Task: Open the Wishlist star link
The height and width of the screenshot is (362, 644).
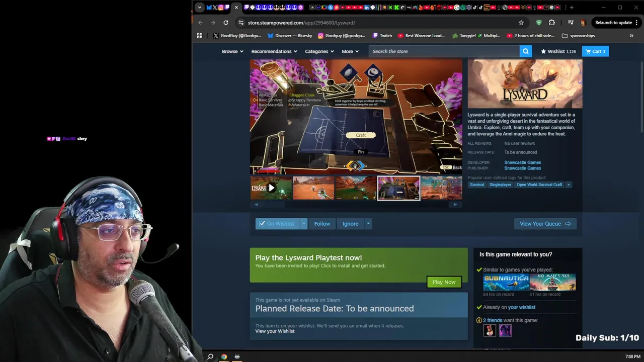Action: [x=558, y=51]
